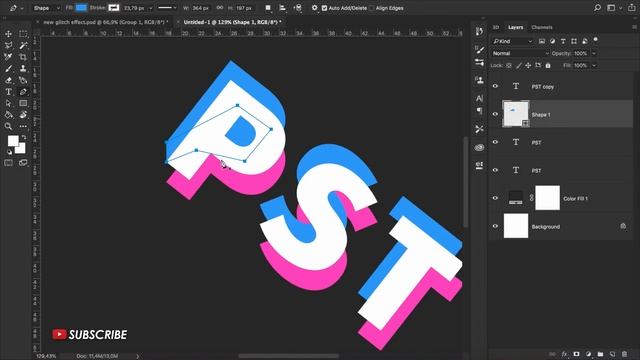Reset default foreground and background colors
The height and width of the screenshot is (360, 640).
coord(9,152)
